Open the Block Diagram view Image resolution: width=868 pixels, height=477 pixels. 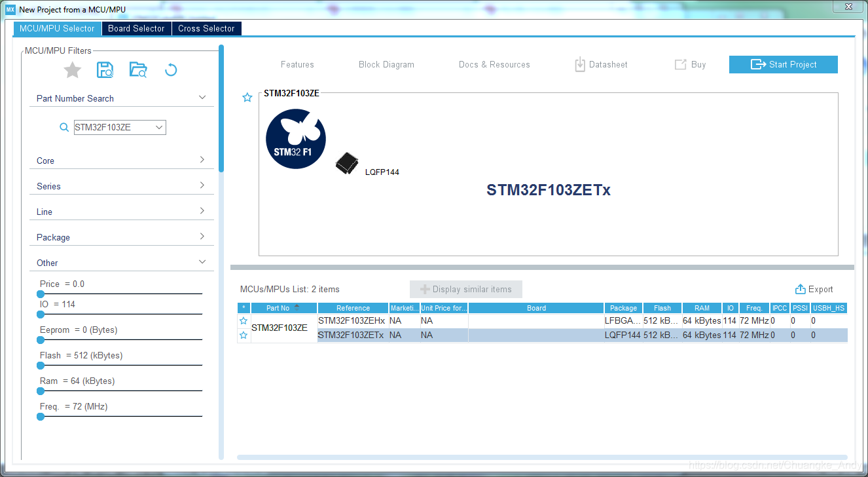click(x=386, y=64)
